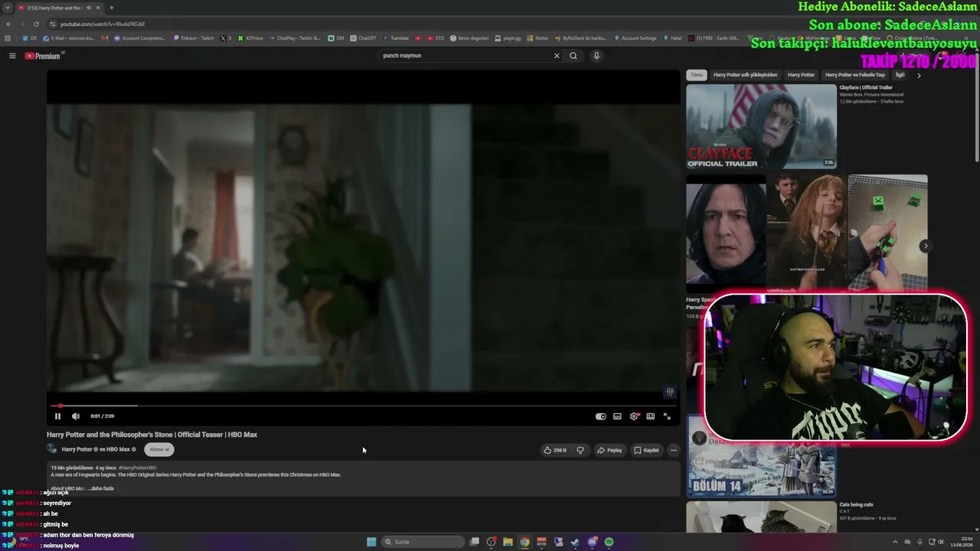Viewport: 980px width, 551px height.
Task: Switch to Chrome in the taskbar
Action: (x=524, y=542)
